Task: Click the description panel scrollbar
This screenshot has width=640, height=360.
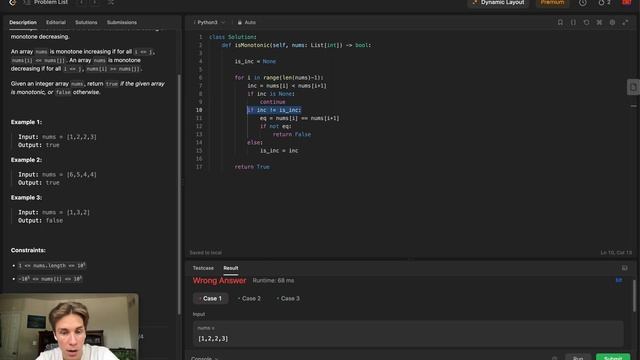Action: 179,194
